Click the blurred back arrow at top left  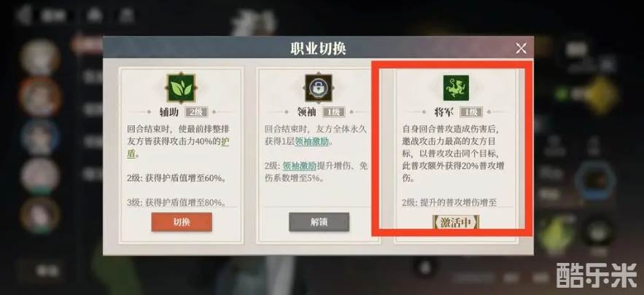tap(23, 16)
